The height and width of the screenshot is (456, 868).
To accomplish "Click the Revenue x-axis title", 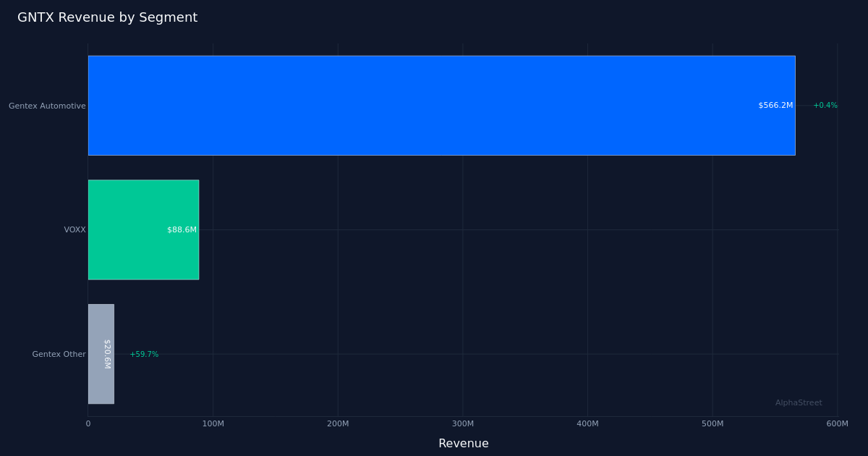I will point(463,443).
